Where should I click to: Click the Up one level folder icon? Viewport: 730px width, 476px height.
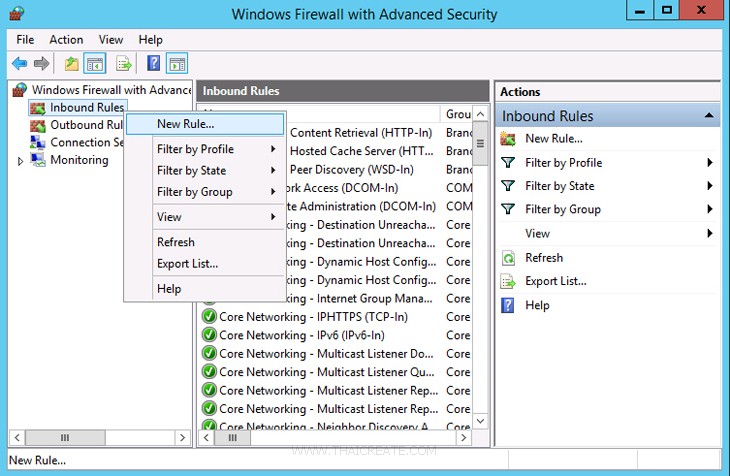(71, 63)
